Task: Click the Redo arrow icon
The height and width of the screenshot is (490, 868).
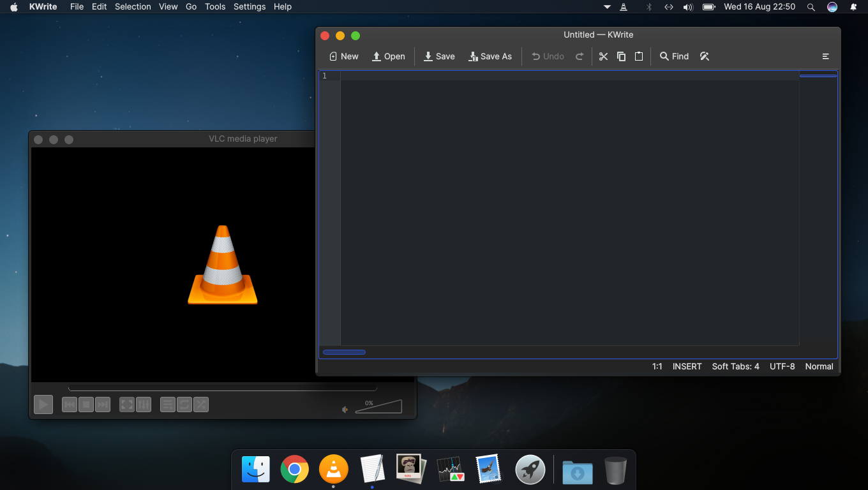Action: [580, 56]
